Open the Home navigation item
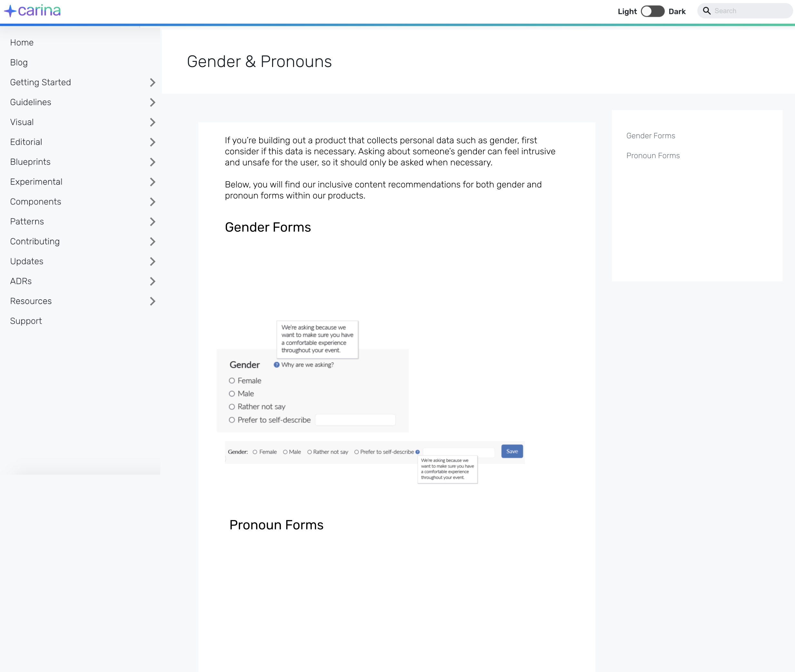This screenshot has width=795, height=672. (22, 43)
